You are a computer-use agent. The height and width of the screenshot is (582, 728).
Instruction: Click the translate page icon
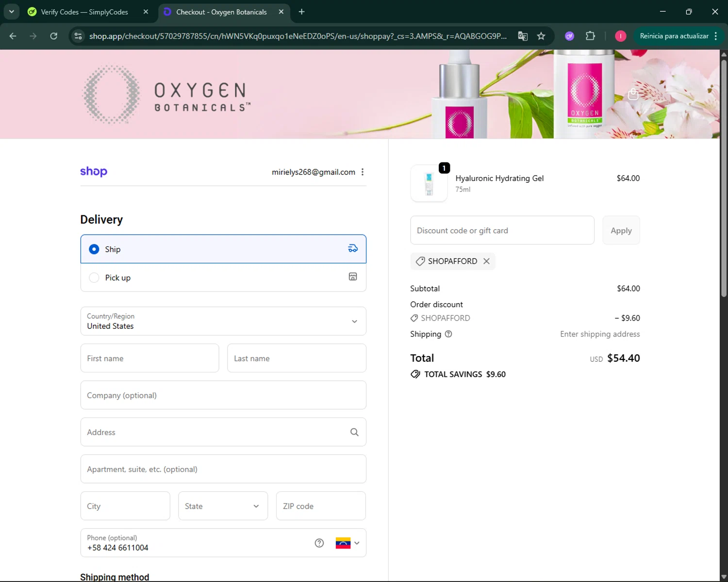[523, 36]
